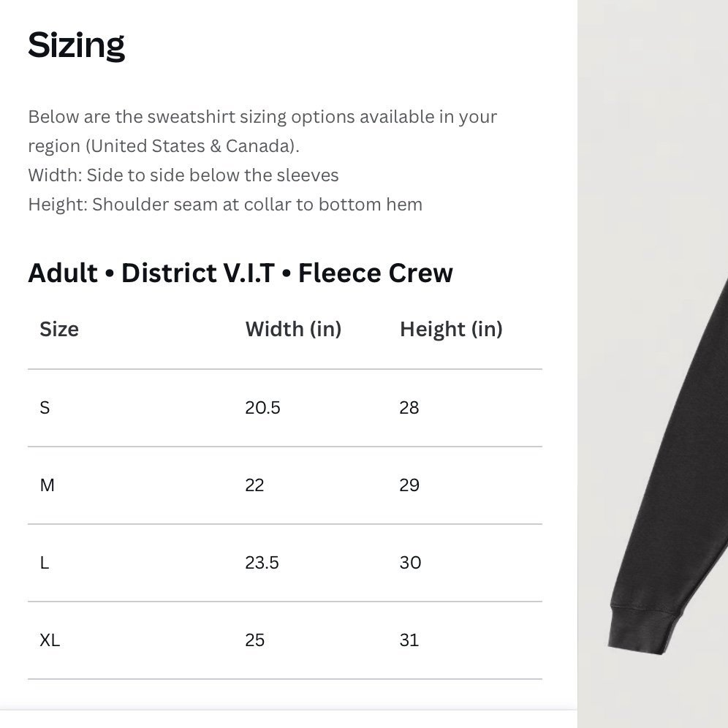Click the 25 width value

pyautogui.click(x=255, y=640)
